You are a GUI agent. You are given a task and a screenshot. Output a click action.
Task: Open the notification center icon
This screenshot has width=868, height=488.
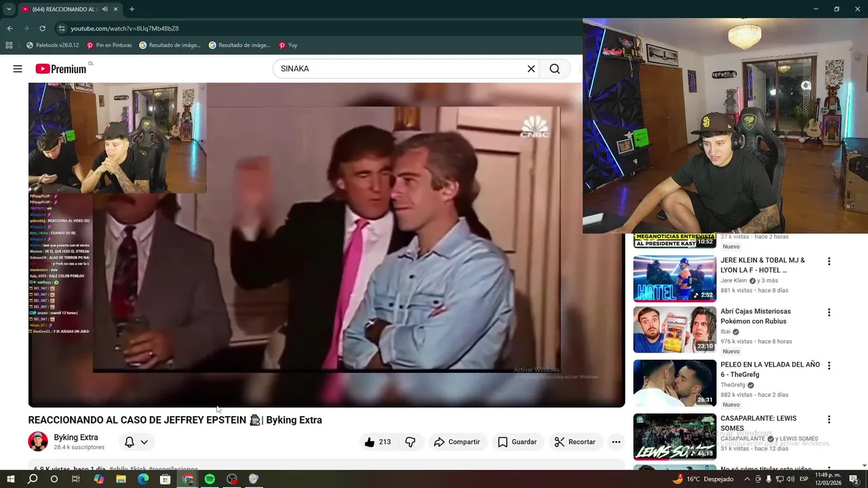point(854,479)
